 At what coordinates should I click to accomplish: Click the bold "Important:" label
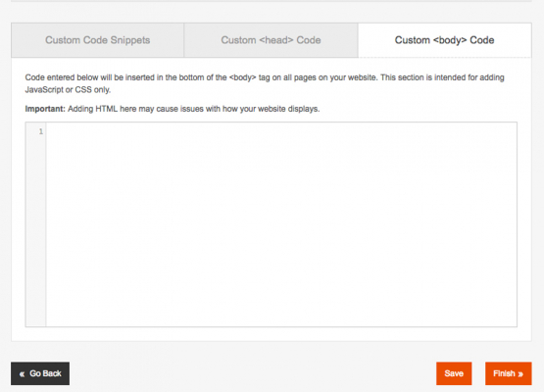coord(45,109)
